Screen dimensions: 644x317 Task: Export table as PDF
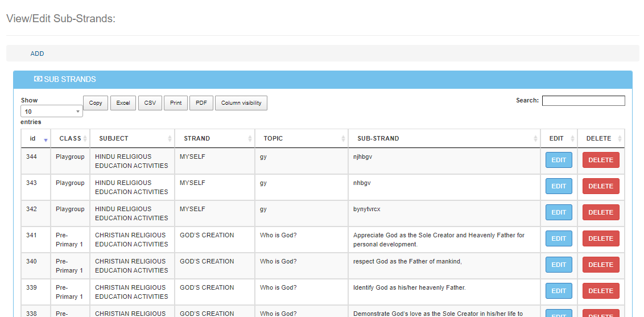coord(201,103)
